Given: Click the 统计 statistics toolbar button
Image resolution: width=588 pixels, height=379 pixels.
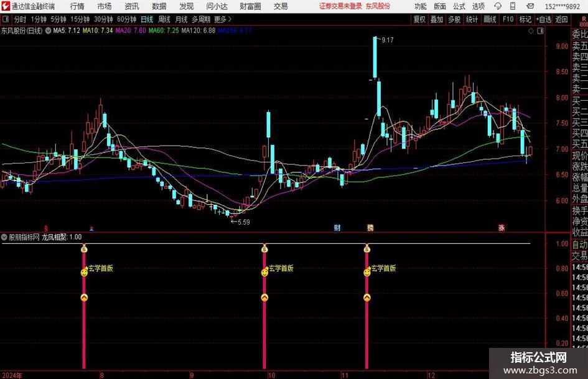Looking at the screenshot, I should tap(472, 19).
